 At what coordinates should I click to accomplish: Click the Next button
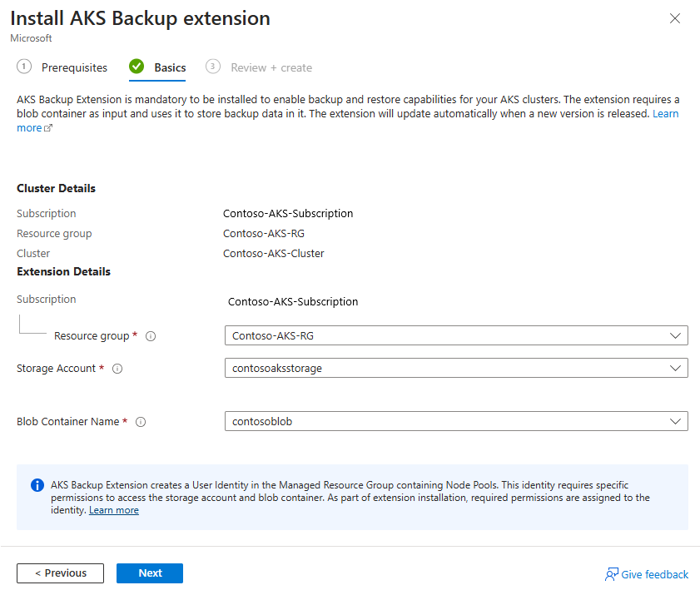pos(150,573)
